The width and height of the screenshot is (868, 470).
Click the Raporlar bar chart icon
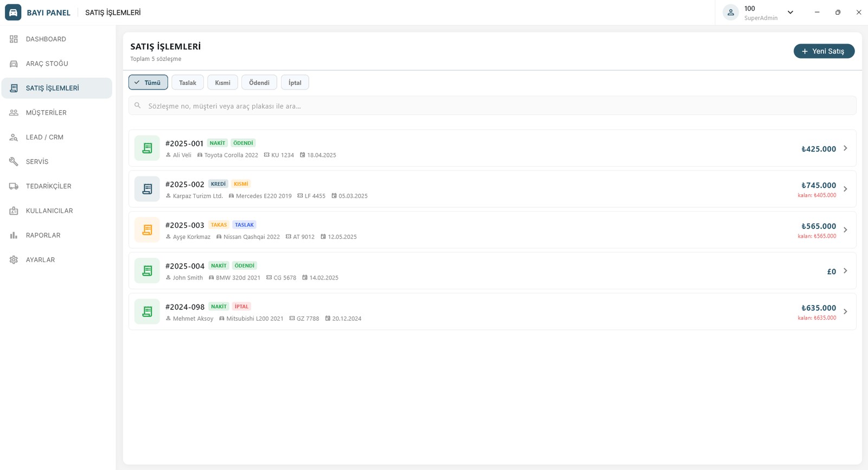14,235
